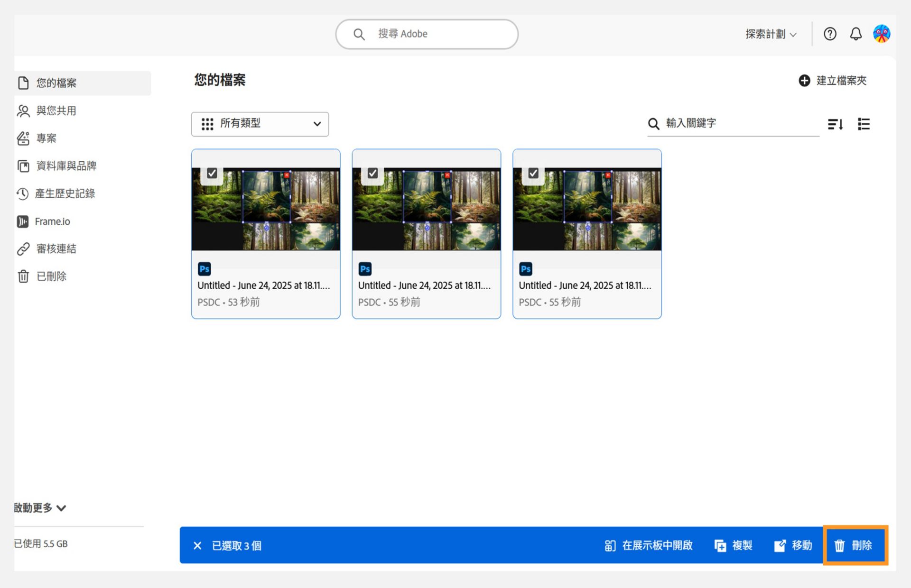Click the second file's forest thumbnail
The height and width of the screenshot is (588, 911).
point(427,209)
